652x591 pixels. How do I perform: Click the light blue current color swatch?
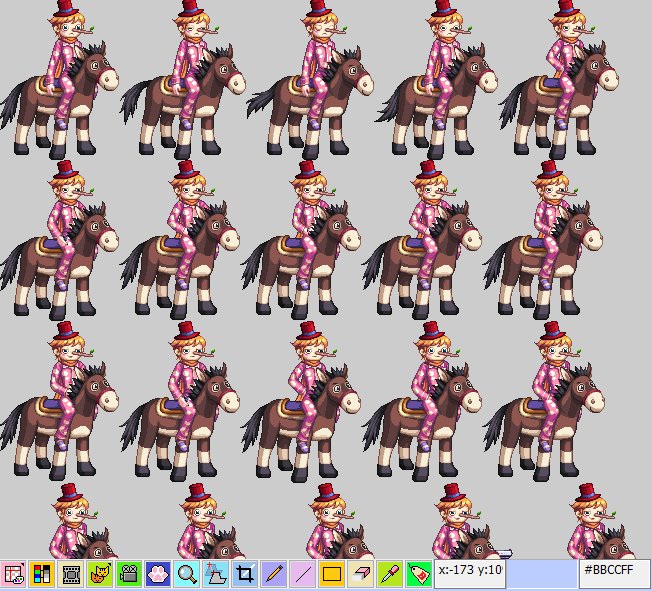point(541,574)
